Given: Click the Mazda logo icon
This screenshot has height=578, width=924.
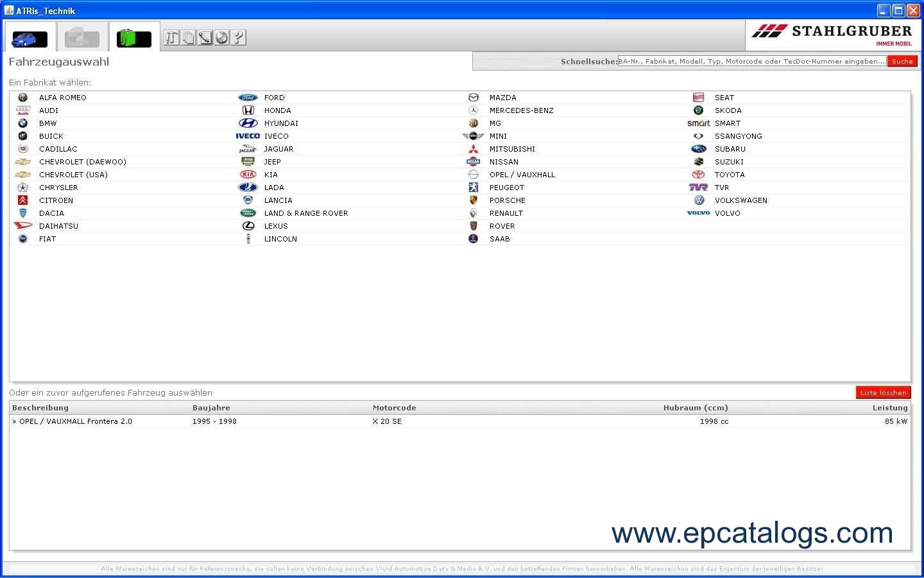Looking at the screenshot, I should [x=474, y=98].
